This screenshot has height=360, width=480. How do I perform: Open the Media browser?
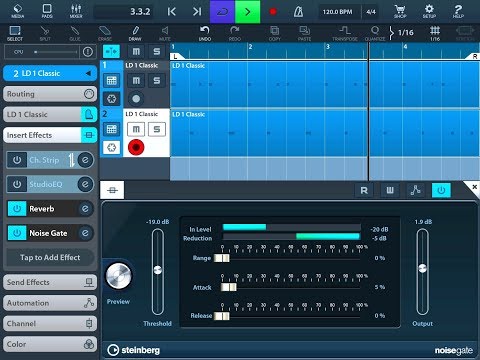click(17, 11)
